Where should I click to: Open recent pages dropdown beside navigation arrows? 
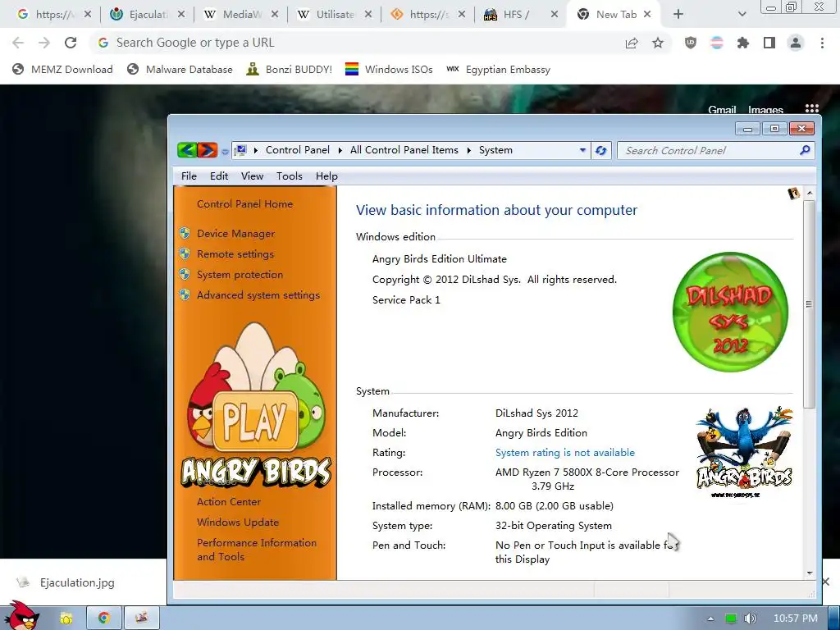pyautogui.click(x=225, y=152)
